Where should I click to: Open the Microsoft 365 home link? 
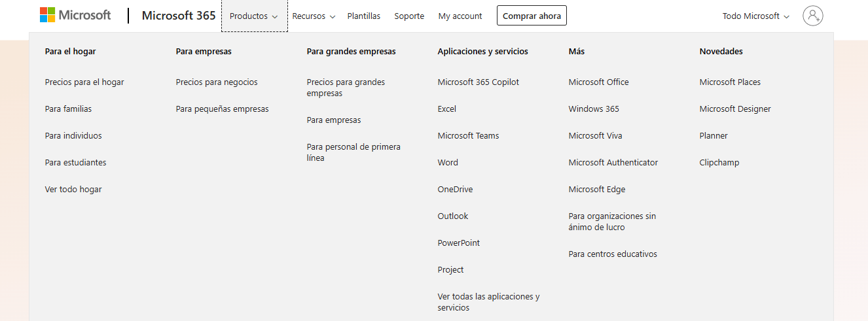click(x=179, y=16)
